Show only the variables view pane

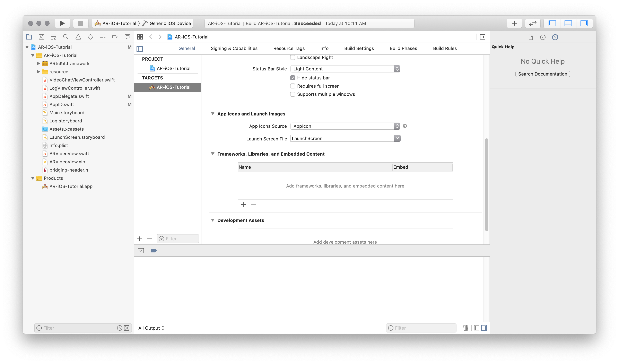click(x=477, y=328)
